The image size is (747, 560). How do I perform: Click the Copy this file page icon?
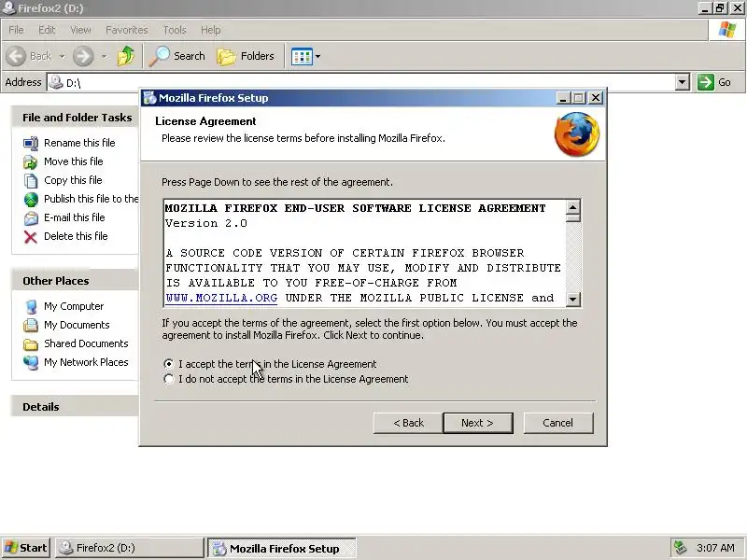[x=31, y=180]
